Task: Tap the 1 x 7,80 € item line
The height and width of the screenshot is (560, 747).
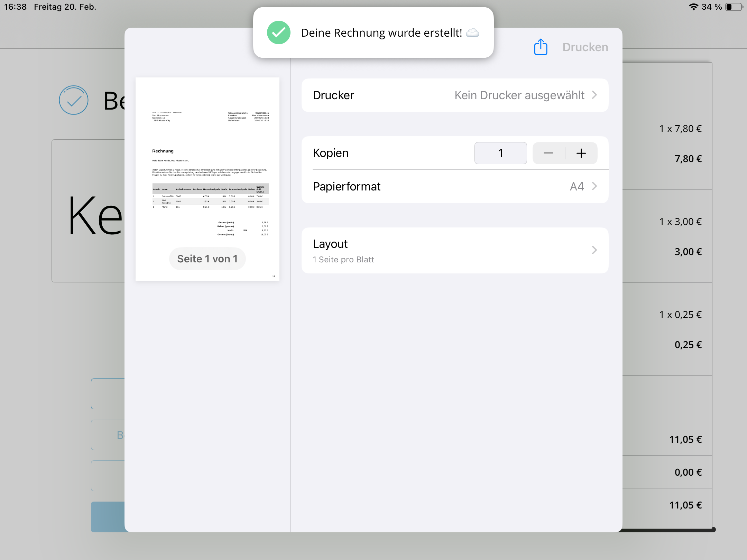Action: click(680, 129)
